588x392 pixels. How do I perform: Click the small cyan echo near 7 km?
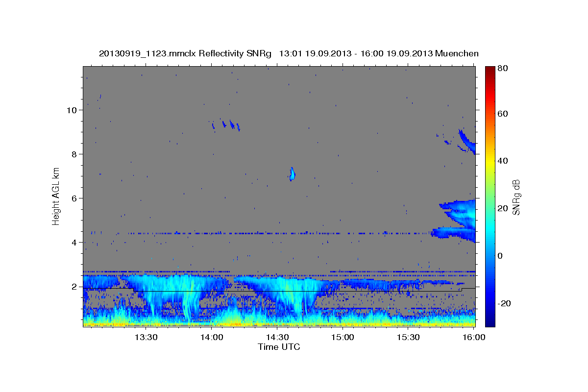292,174
